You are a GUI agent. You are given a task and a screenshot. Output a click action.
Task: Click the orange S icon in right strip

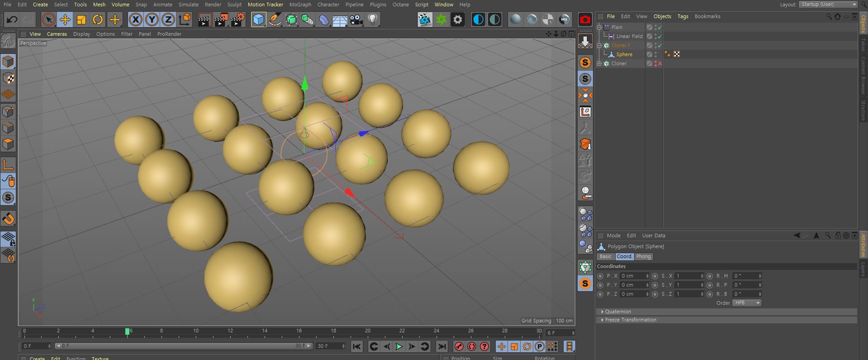585,62
